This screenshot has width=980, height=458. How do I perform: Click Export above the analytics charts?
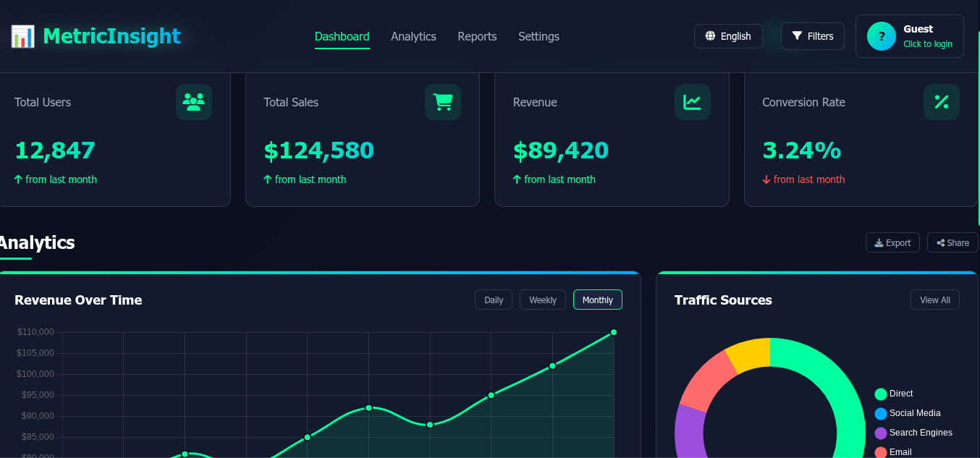coord(892,242)
